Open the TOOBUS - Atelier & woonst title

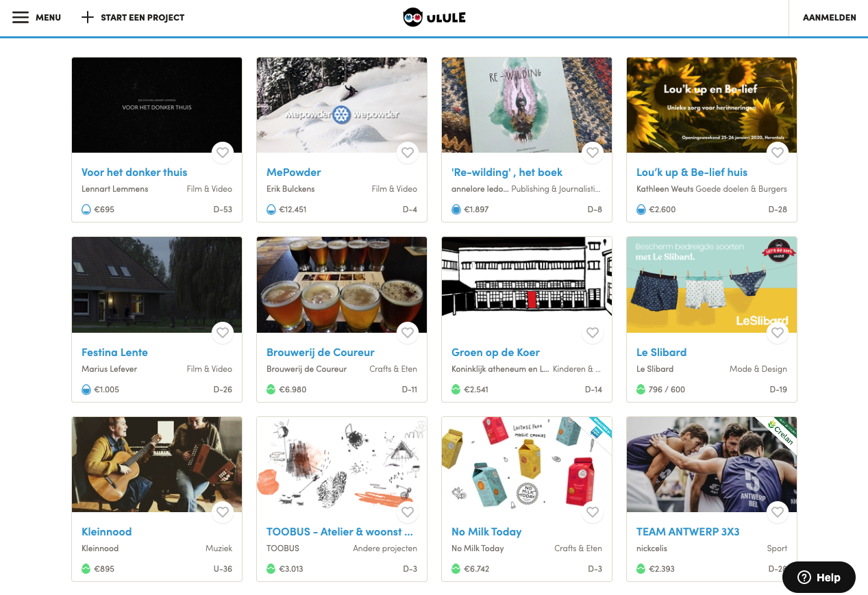point(340,532)
